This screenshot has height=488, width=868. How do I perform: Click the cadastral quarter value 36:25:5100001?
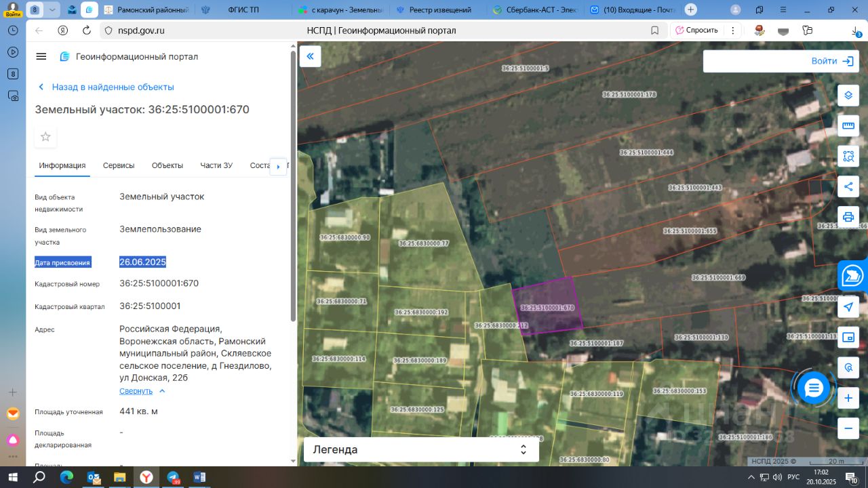tap(150, 306)
